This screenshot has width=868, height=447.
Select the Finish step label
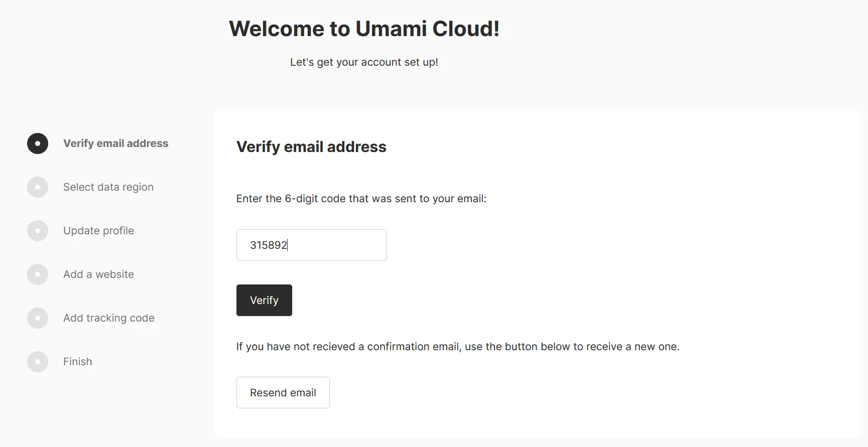(x=78, y=362)
